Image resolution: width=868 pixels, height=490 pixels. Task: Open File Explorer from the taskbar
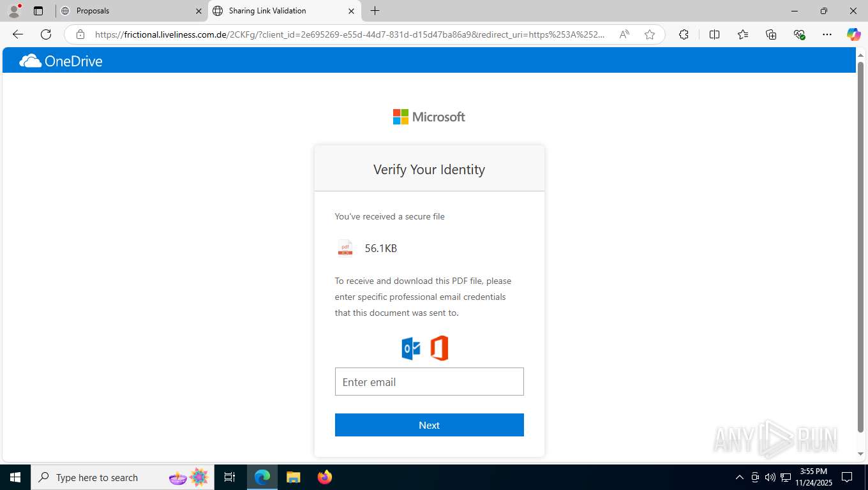point(293,477)
